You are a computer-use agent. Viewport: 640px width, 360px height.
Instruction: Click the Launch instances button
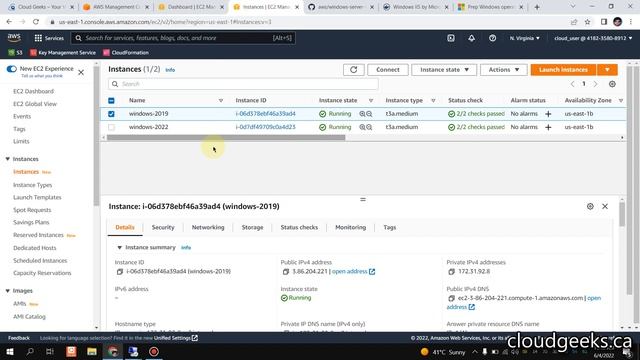[563, 70]
